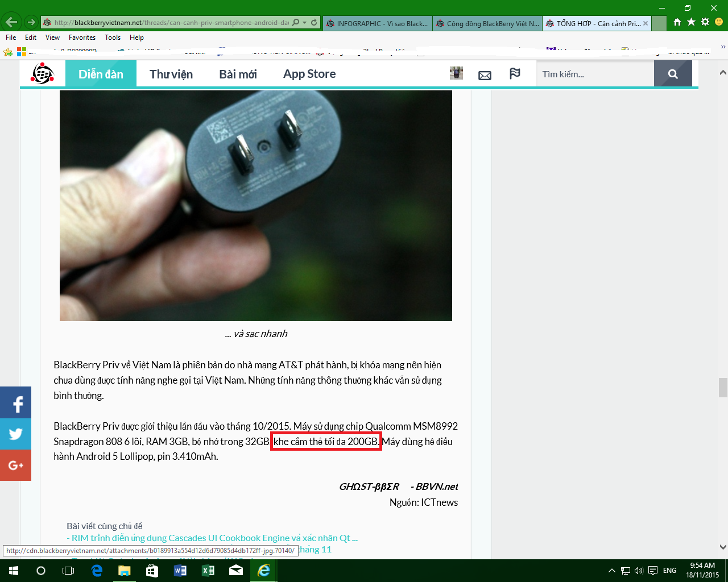Close the TỔNG HỢP - Cận cảnh Pri tab
Image resolution: width=728 pixels, height=582 pixels.
point(646,23)
